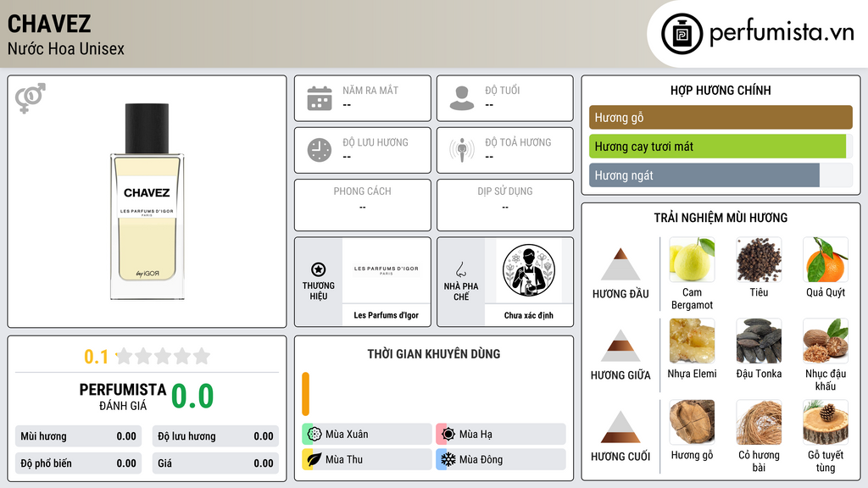
Task: Click the Hợp hương chính heading
Action: (x=721, y=90)
